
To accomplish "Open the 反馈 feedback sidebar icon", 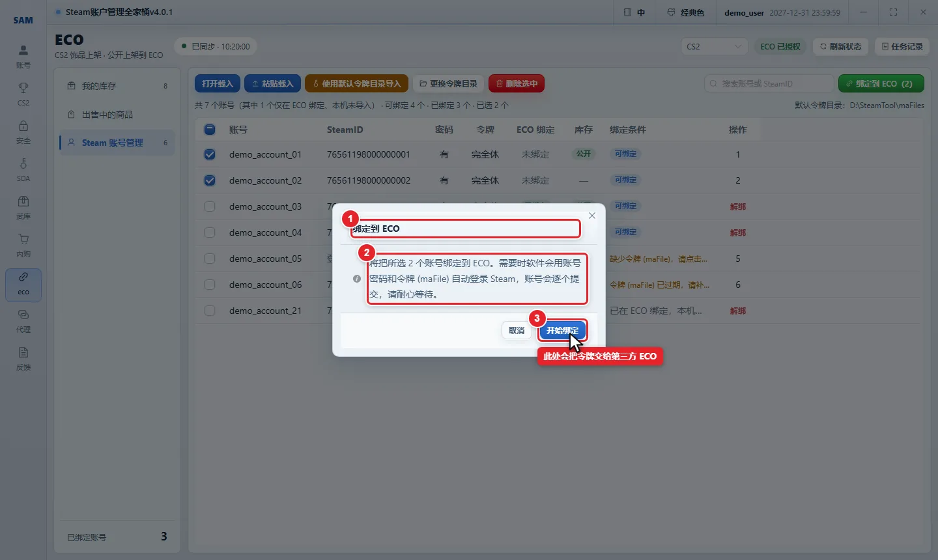I will coord(23,358).
